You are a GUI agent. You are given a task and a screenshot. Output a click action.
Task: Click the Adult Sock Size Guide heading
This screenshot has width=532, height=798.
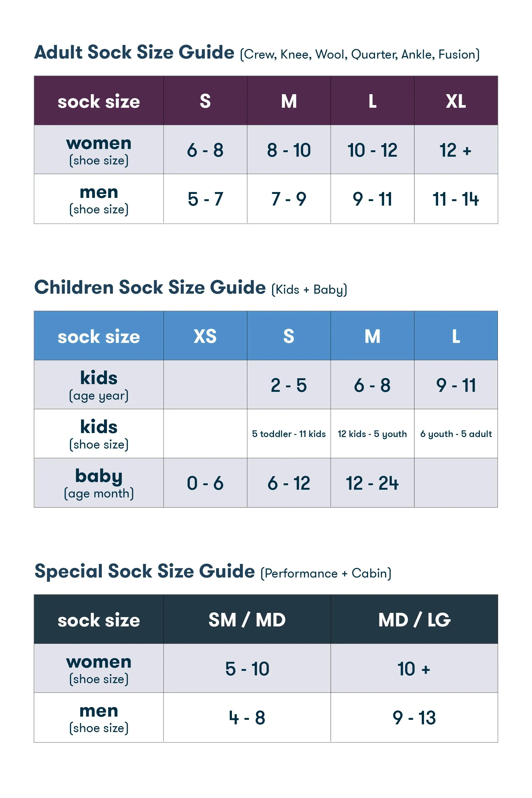134,53
